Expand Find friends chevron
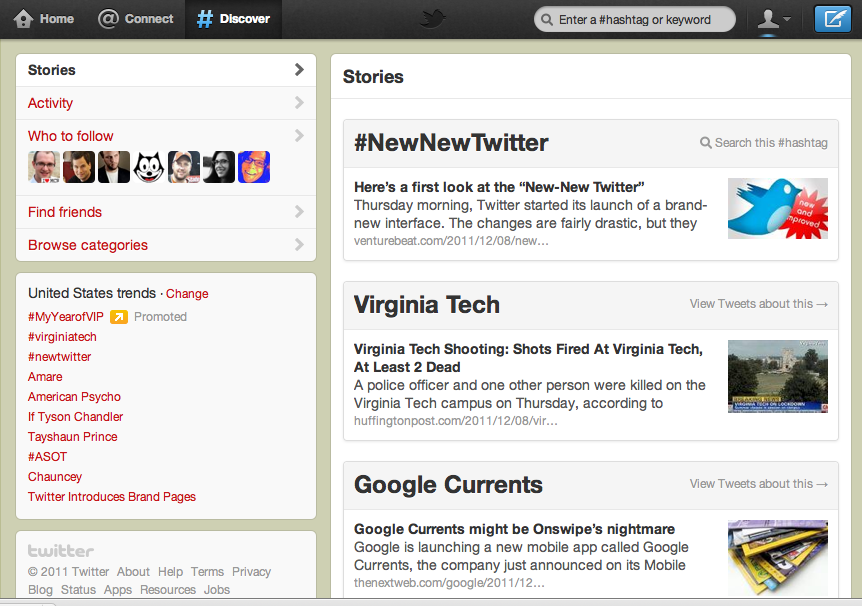 [x=299, y=212]
